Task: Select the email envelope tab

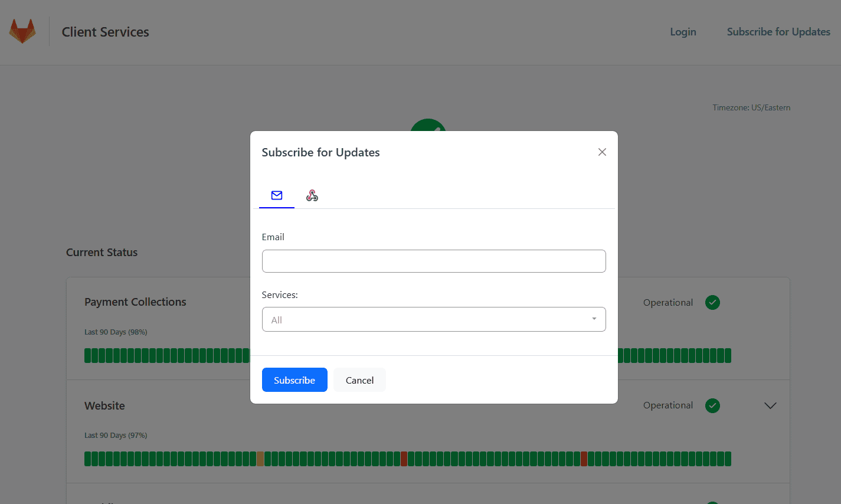Action: (276, 195)
